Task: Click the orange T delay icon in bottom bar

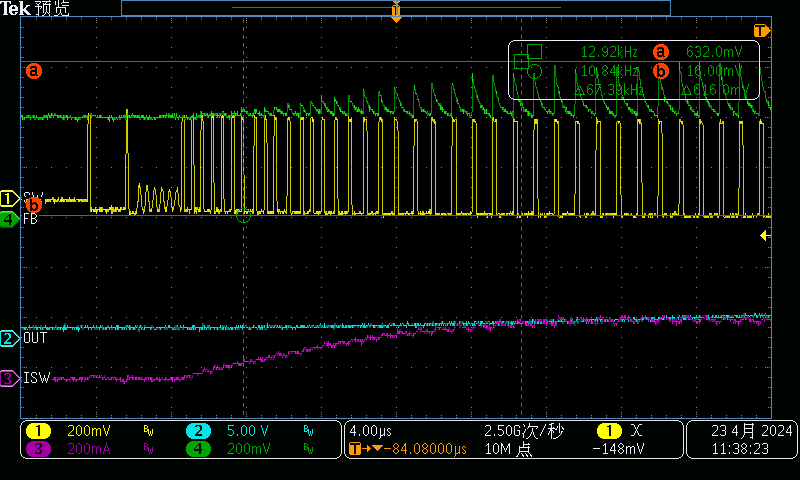Action: 355,449
